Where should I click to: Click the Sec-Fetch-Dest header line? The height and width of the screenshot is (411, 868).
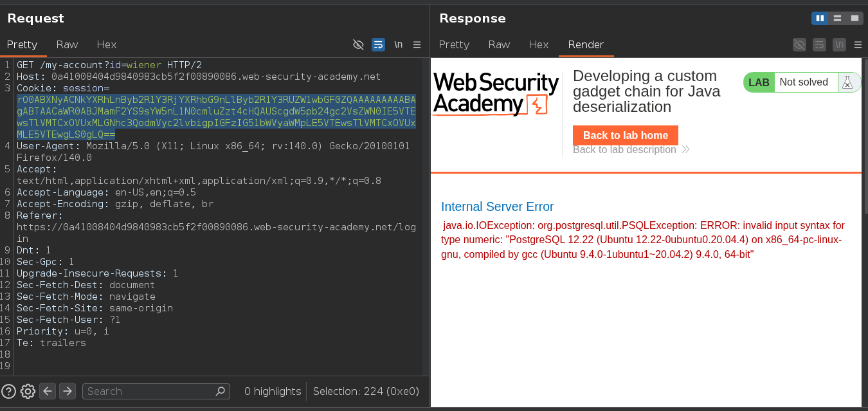pos(86,285)
